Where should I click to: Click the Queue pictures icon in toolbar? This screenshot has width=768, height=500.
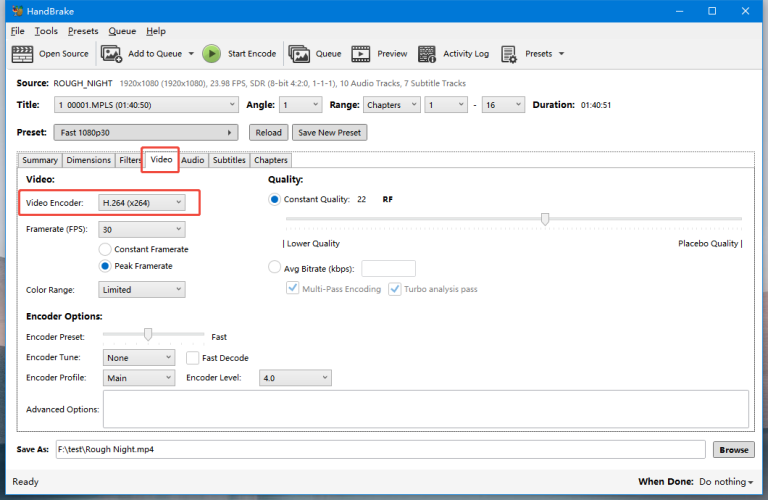[x=299, y=54]
